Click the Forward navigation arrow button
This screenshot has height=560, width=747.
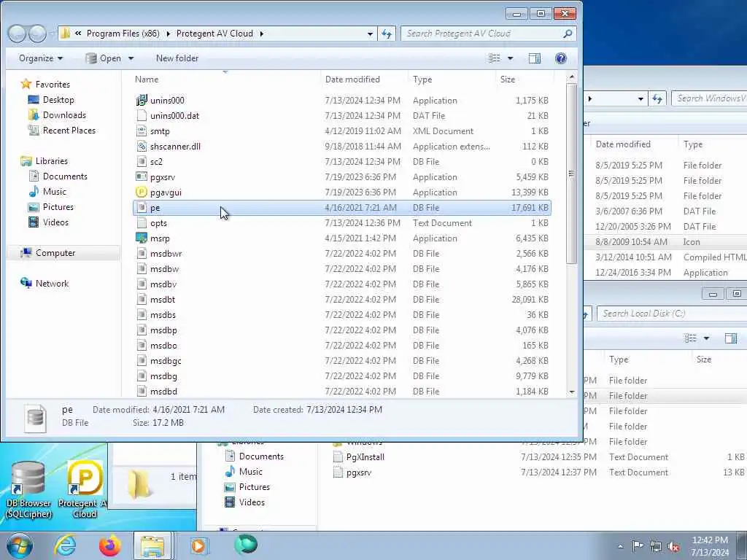pos(37,34)
